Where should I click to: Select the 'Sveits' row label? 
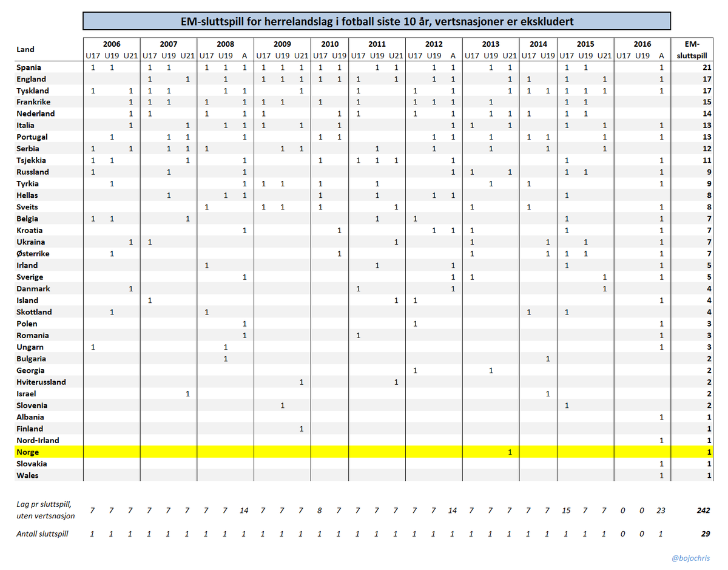tap(27, 207)
